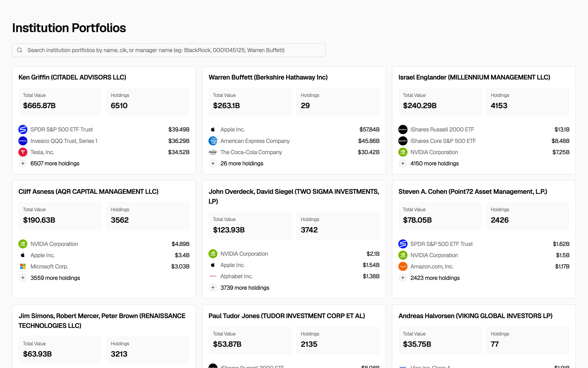Click Invesco QQQ Trust, Series 1 row

[104, 141]
